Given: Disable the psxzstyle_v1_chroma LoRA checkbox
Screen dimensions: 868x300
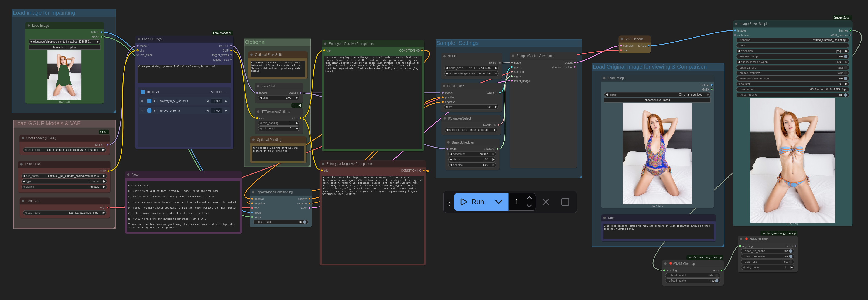Looking at the screenshot, I should tap(149, 101).
